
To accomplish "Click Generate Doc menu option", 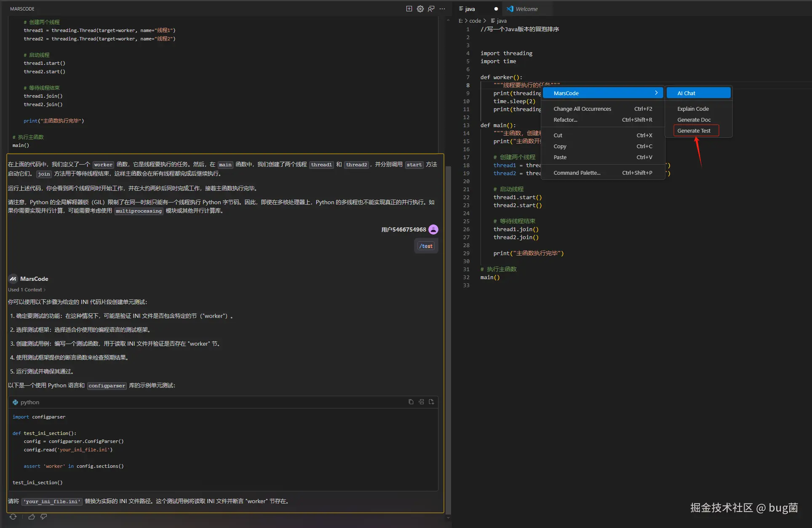I will tap(694, 120).
